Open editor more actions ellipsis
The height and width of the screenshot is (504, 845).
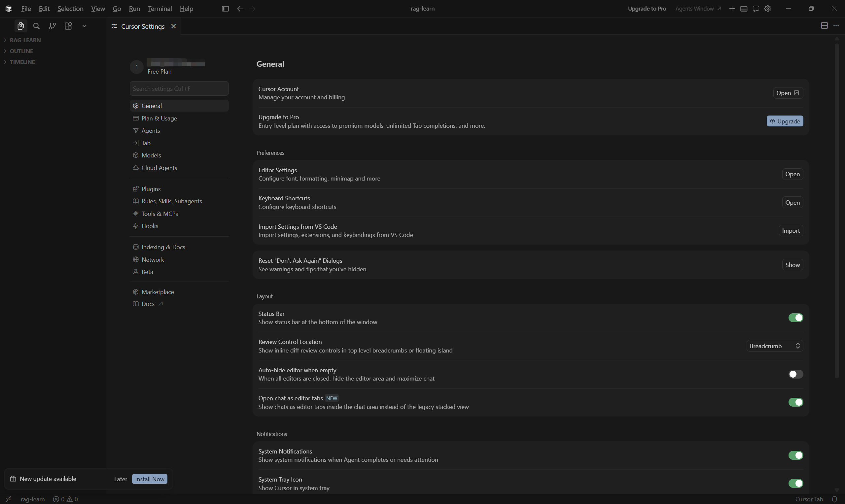(x=836, y=26)
